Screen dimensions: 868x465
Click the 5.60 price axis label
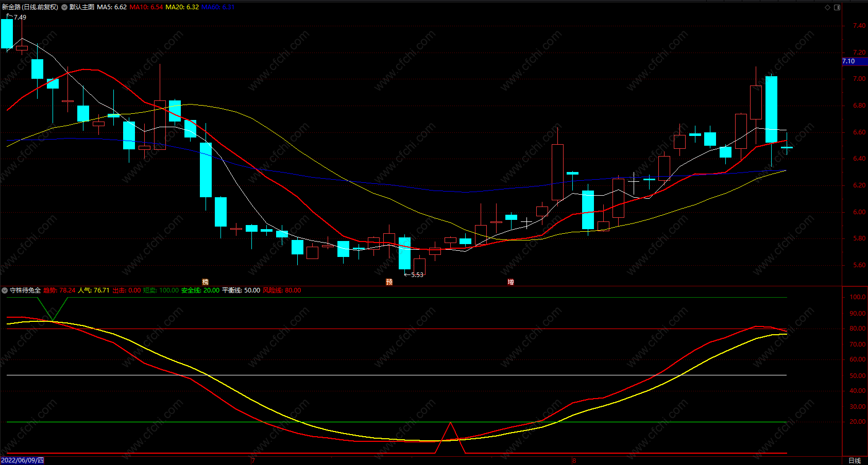(x=859, y=265)
